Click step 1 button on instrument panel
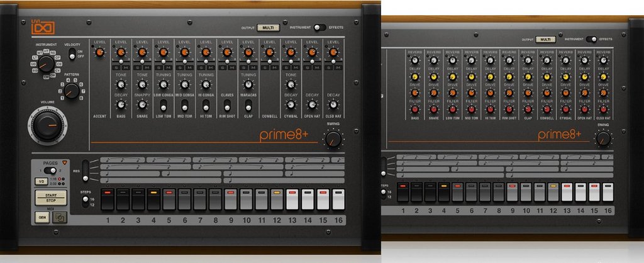Image resolution: width=644 pixels, height=263 pixels. [107, 199]
